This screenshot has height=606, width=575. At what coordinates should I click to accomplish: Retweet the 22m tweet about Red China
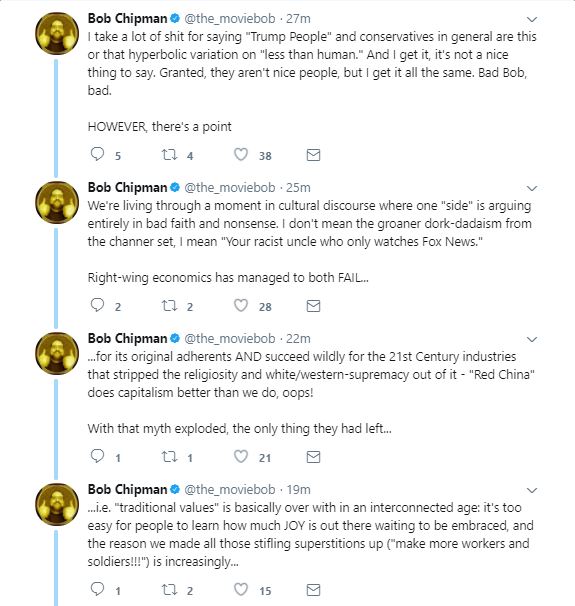(169, 457)
